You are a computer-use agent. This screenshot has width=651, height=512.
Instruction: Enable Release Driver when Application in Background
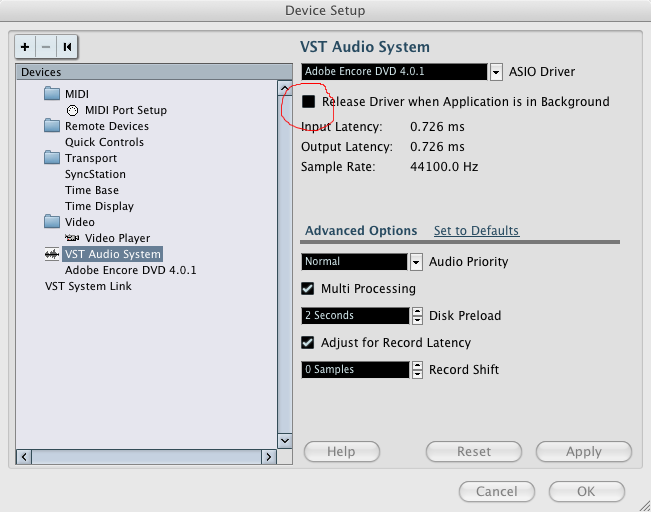[x=309, y=102]
